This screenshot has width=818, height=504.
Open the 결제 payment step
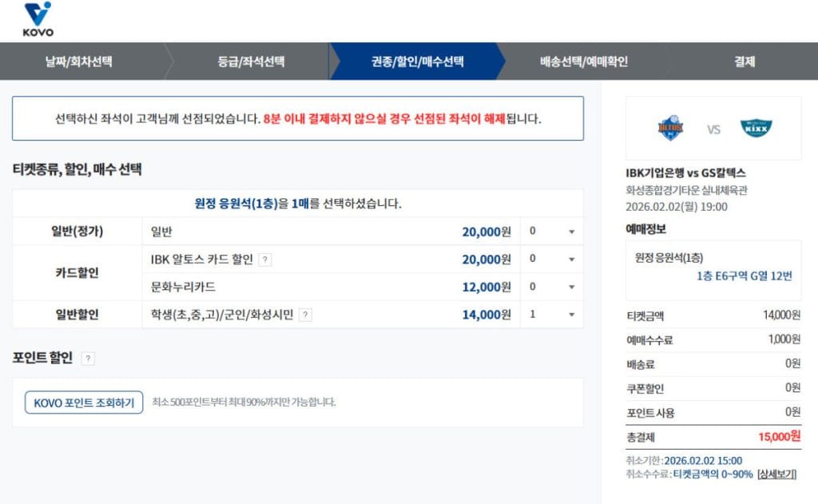click(744, 61)
